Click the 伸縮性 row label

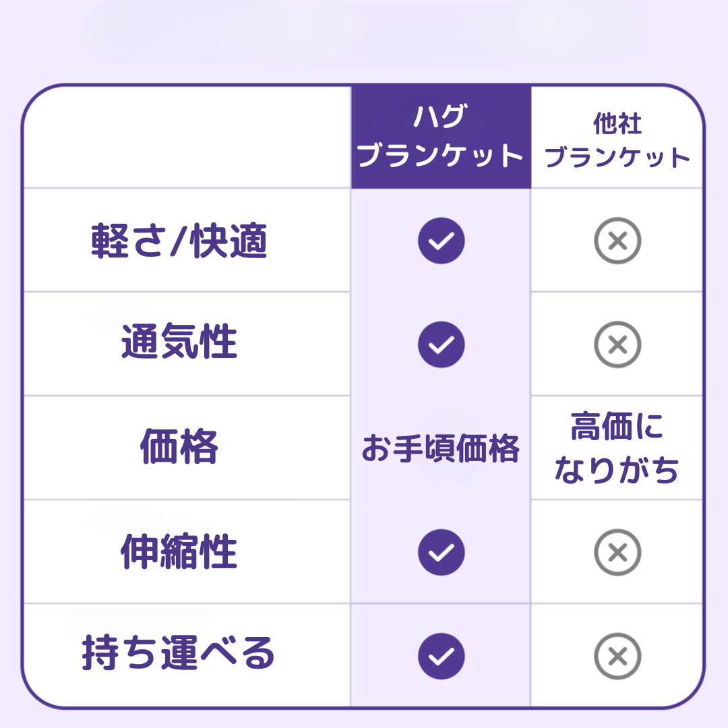pyautogui.click(x=179, y=552)
